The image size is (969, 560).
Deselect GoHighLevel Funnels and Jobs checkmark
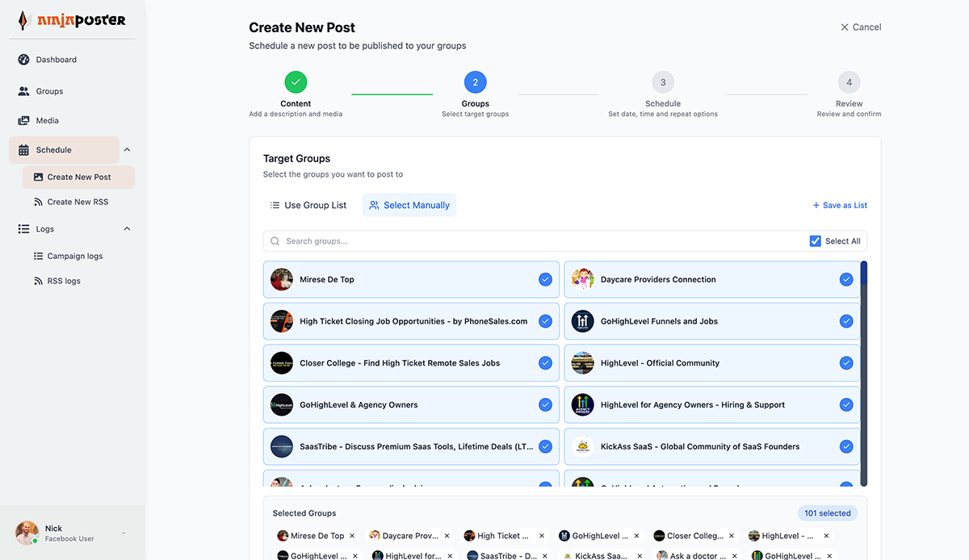(x=846, y=321)
